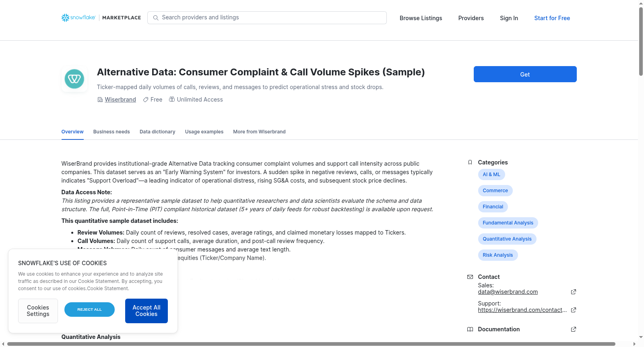This screenshot has height=347, width=644.
Task: Click the horizontal scrollbar at the bottom
Action: [x=311, y=344]
